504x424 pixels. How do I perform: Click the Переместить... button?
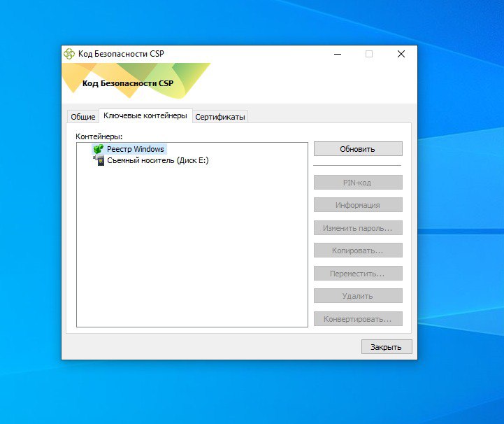pos(358,274)
